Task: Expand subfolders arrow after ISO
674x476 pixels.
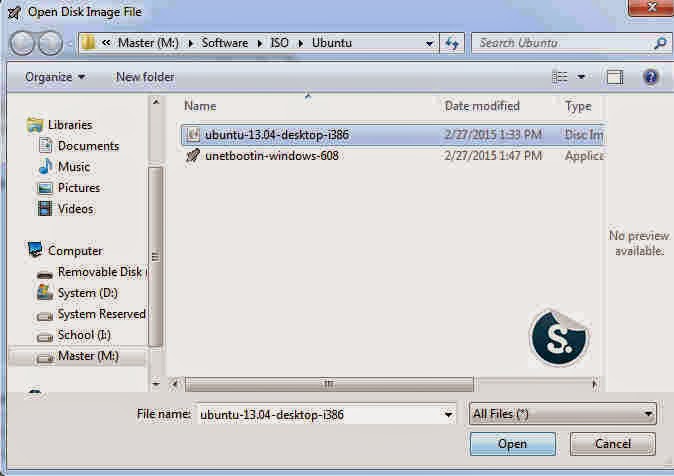Action: pyautogui.click(x=301, y=43)
